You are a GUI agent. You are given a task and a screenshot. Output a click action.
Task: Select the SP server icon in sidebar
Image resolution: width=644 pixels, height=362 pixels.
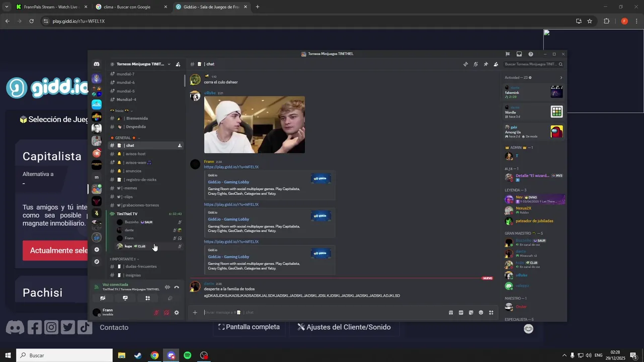click(97, 237)
